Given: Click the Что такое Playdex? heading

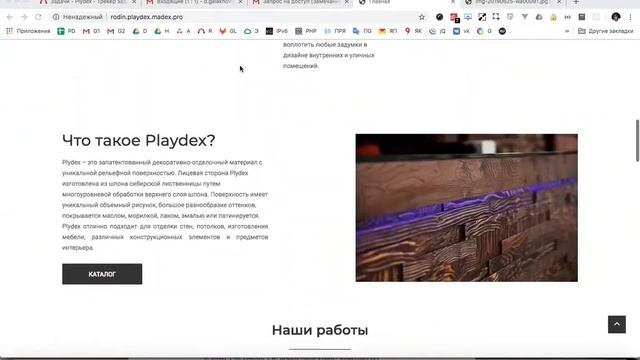Looking at the screenshot, I should pyautogui.click(x=138, y=140).
